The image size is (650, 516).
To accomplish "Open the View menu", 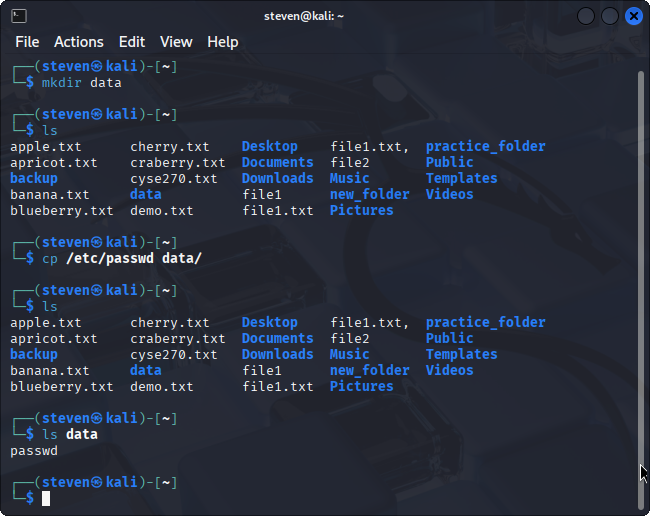I will [x=176, y=42].
